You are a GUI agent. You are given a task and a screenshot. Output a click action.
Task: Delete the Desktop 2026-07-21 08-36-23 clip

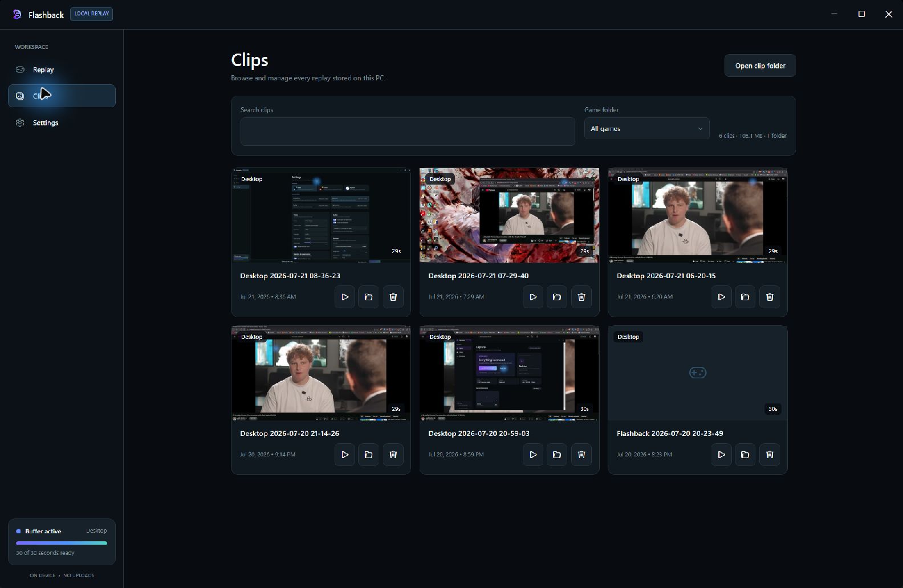tap(393, 297)
